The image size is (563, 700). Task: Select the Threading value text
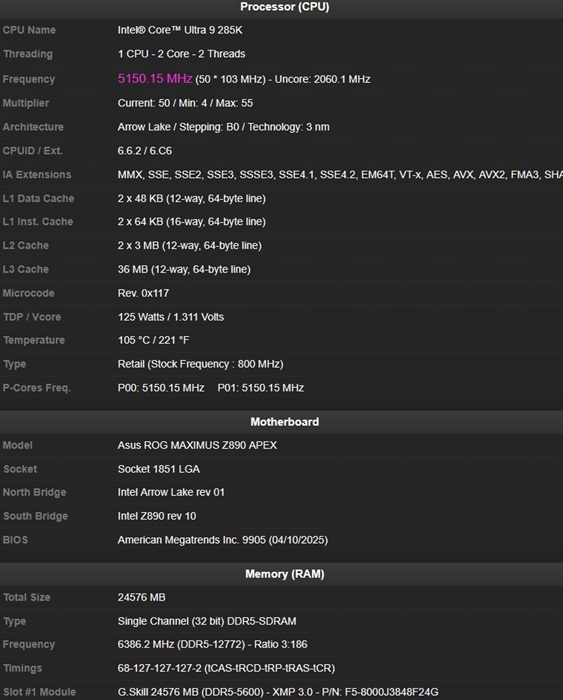(x=181, y=54)
